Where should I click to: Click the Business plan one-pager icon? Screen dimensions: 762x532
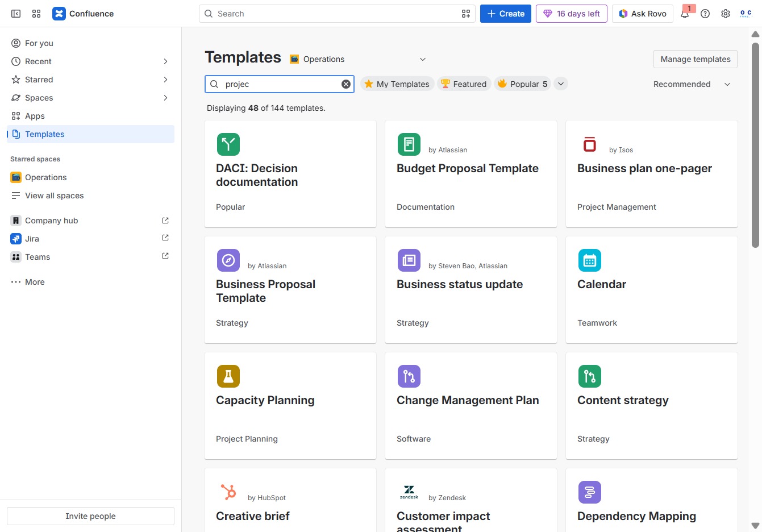pos(590,144)
